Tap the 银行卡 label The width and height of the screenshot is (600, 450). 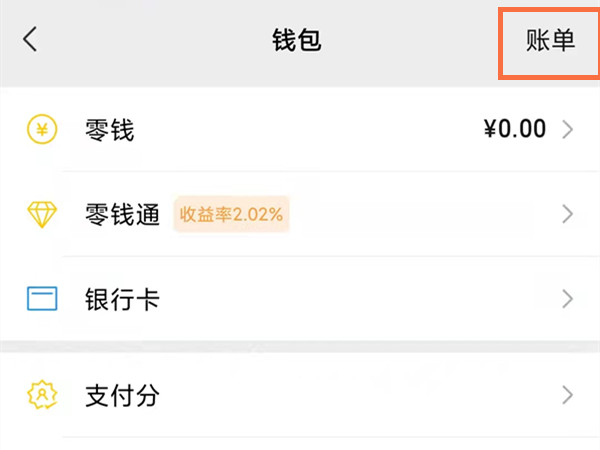(x=123, y=299)
